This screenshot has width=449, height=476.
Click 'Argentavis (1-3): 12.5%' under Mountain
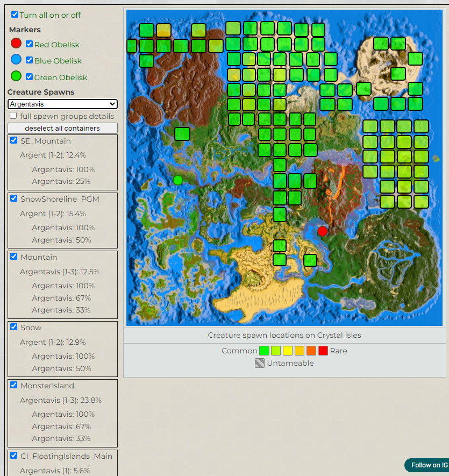[60, 272]
